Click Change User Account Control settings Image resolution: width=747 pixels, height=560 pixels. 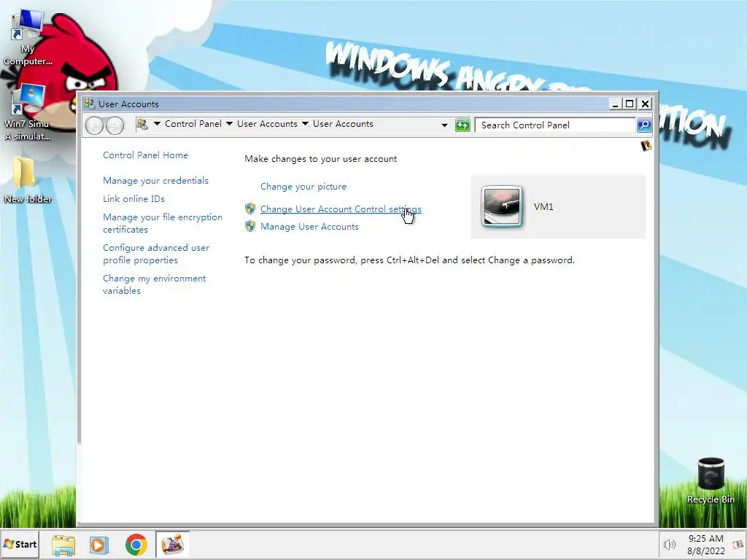pos(341,209)
